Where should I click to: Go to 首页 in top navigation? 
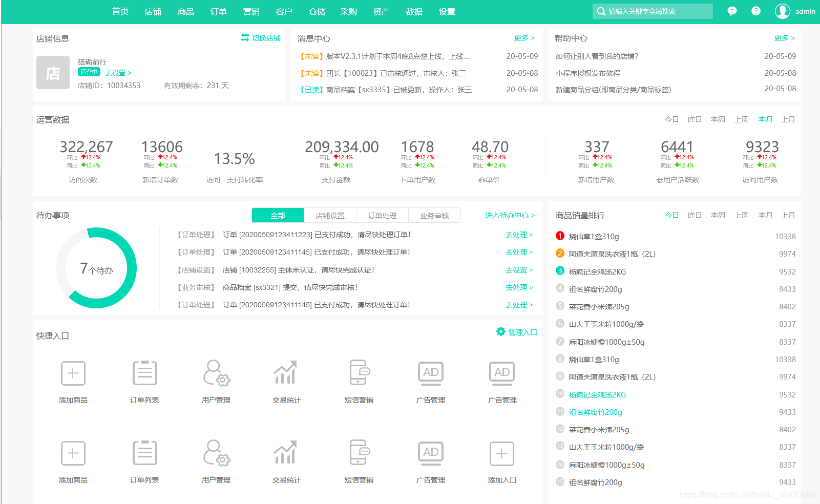[120, 11]
